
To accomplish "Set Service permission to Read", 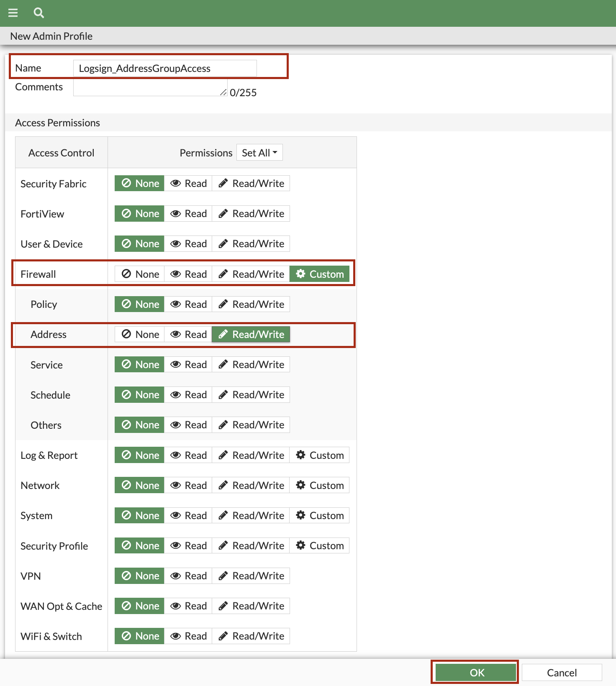I will 188,364.
